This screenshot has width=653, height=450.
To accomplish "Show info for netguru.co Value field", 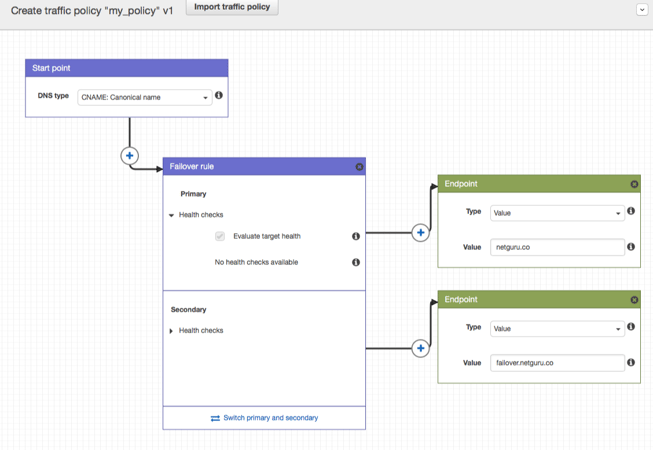I will (x=631, y=246).
